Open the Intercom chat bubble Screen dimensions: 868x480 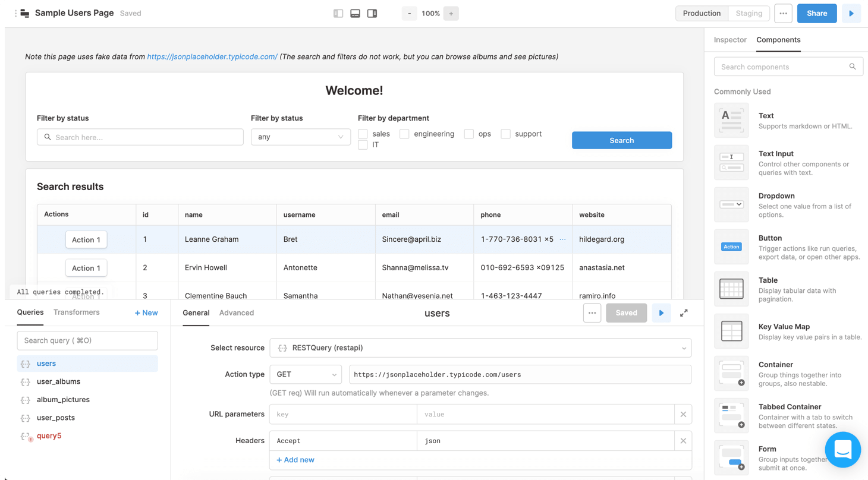[842, 450]
